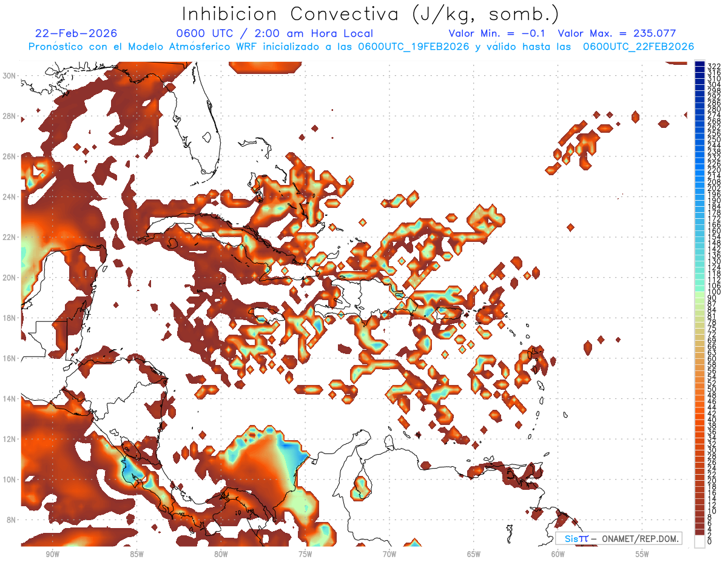Click the color bar label 10
Screen dimensions: 728x562
(712, 511)
